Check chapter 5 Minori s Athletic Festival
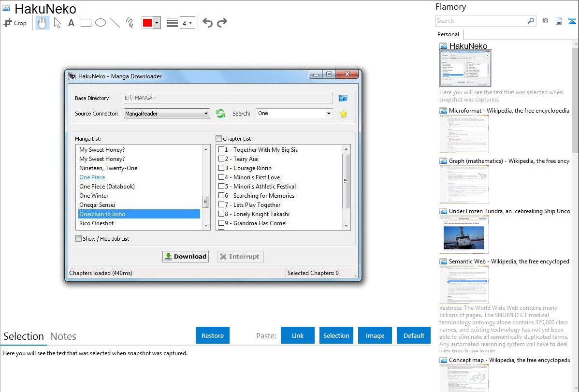This screenshot has width=579, height=392. coord(221,186)
